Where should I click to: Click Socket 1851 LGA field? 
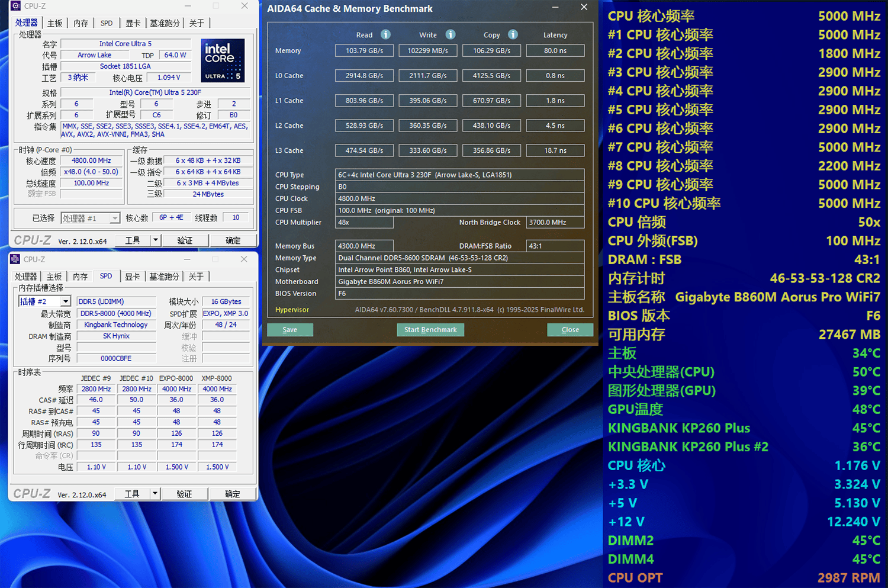pos(126,66)
